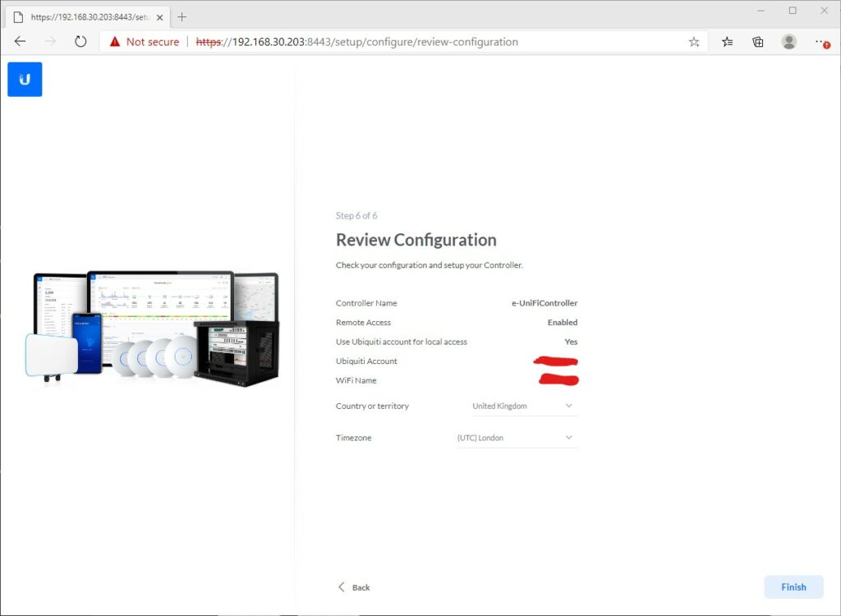This screenshot has width=841, height=616.
Task: Select the 192.168.30.203:8443 setup tab
Action: point(89,17)
